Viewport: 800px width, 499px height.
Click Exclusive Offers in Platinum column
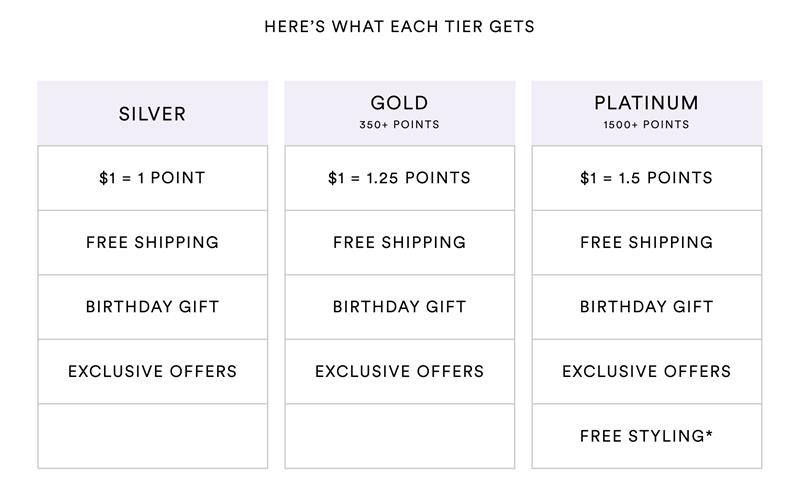click(x=646, y=372)
